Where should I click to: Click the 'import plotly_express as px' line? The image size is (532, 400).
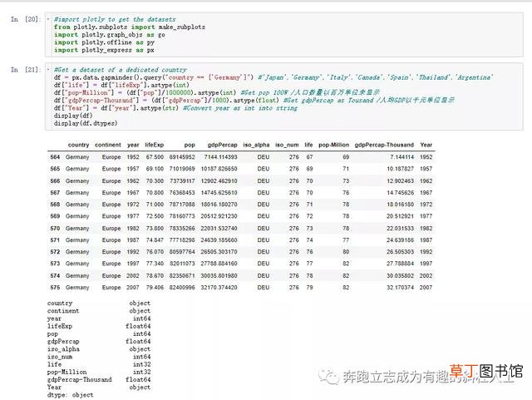click(104, 50)
